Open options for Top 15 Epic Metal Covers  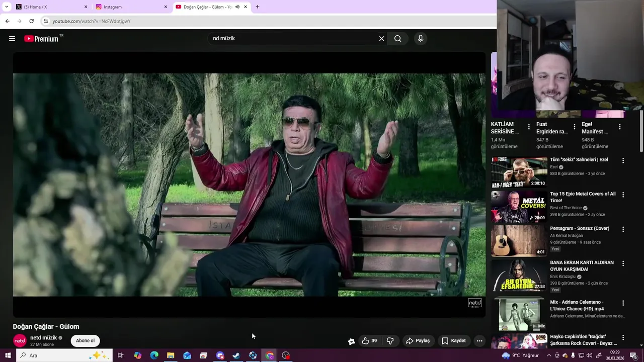tap(623, 195)
